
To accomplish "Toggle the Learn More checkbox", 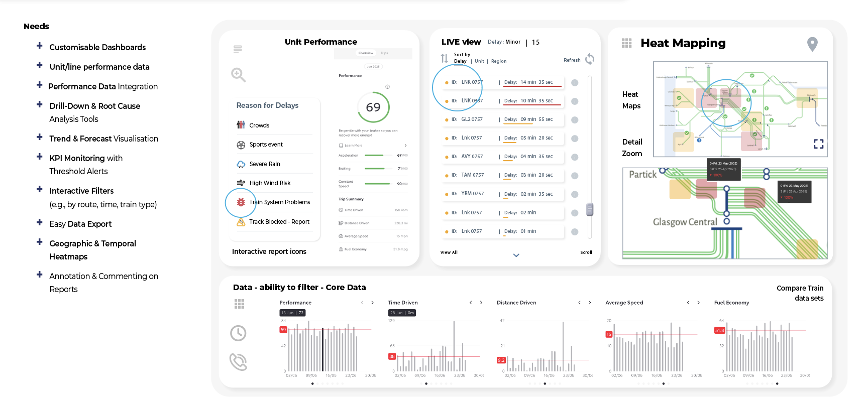I will click(x=341, y=146).
